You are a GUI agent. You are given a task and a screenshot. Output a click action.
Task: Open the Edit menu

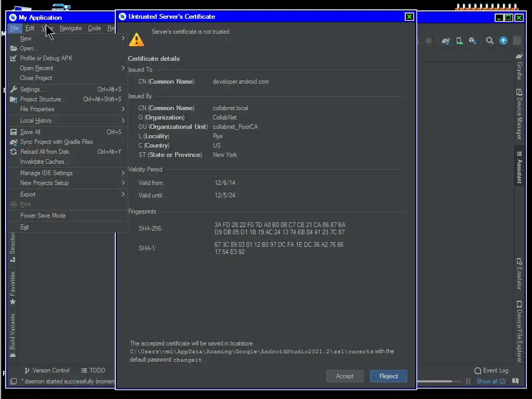(30, 28)
